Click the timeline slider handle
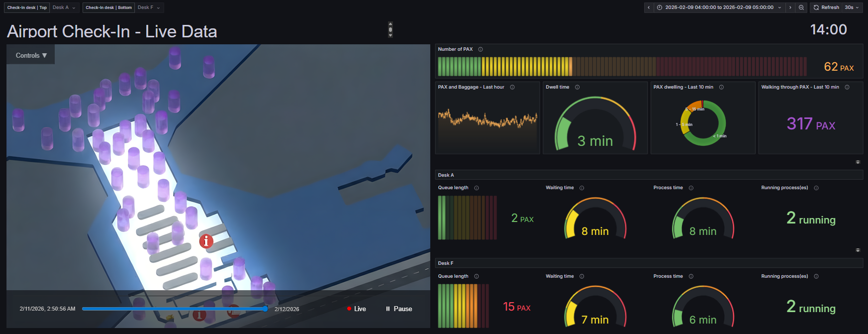The width and height of the screenshot is (868, 334). coord(265,309)
